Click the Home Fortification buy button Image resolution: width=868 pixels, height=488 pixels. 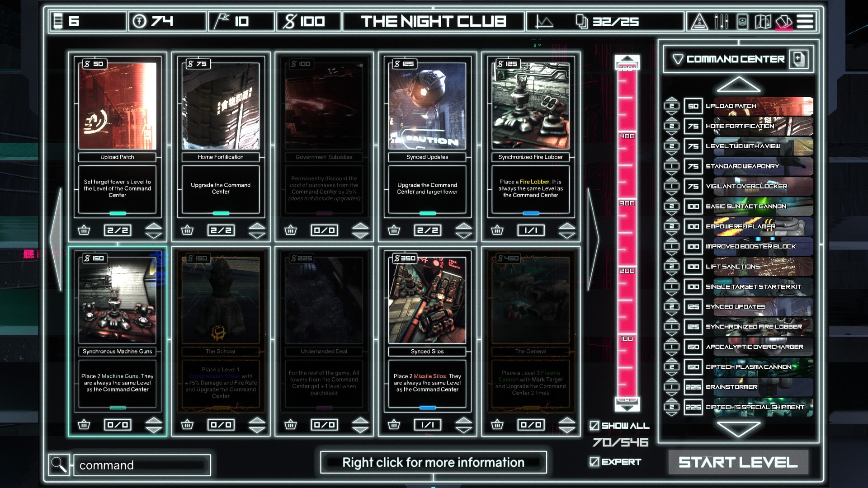tap(187, 230)
